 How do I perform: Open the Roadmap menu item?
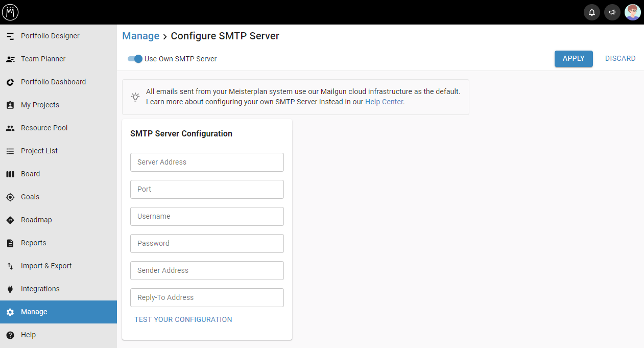(x=58, y=220)
